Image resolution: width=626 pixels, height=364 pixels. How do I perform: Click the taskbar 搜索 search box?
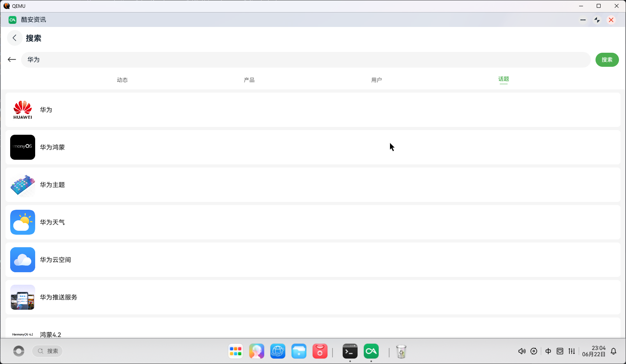click(47, 351)
